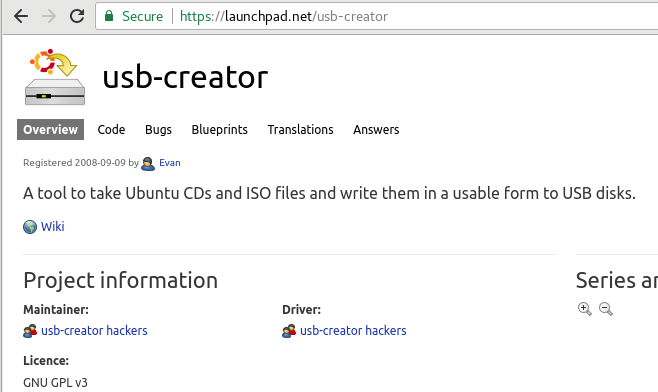The height and width of the screenshot is (392, 658).
Task: Click Evan's person avatar icon
Action: pyautogui.click(x=148, y=163)
